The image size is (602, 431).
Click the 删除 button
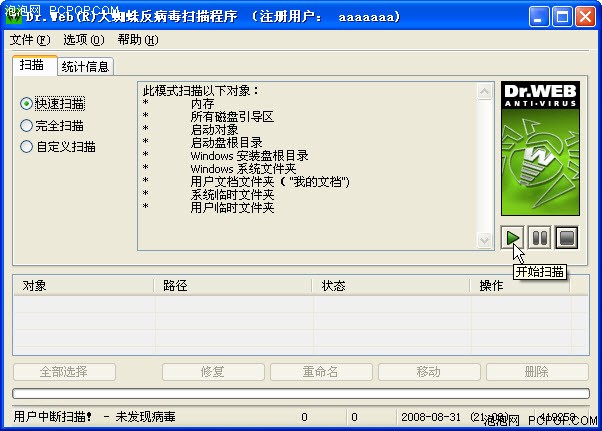[537, 372]
